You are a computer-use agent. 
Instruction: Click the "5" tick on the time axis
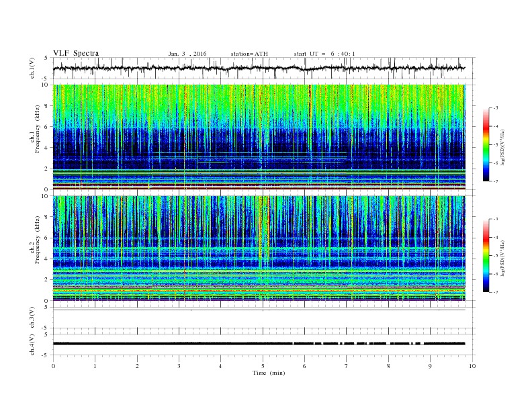(x=263, y=366)
